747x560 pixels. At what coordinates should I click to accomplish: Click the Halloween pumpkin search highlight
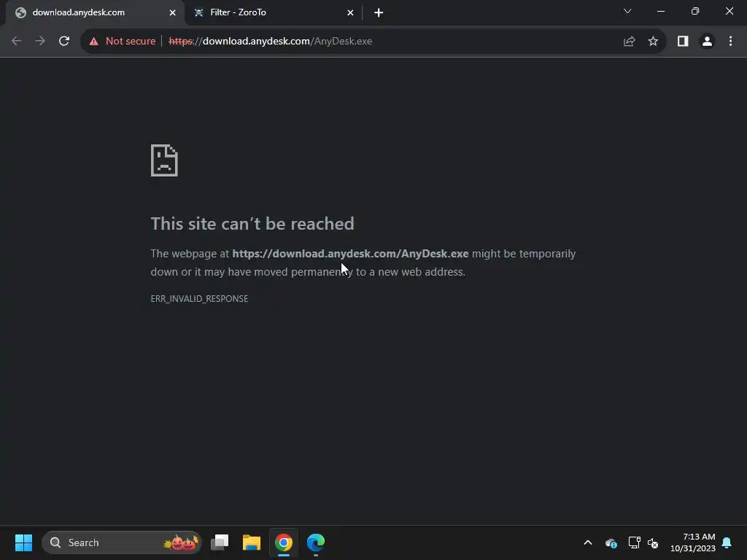[181, 542]
